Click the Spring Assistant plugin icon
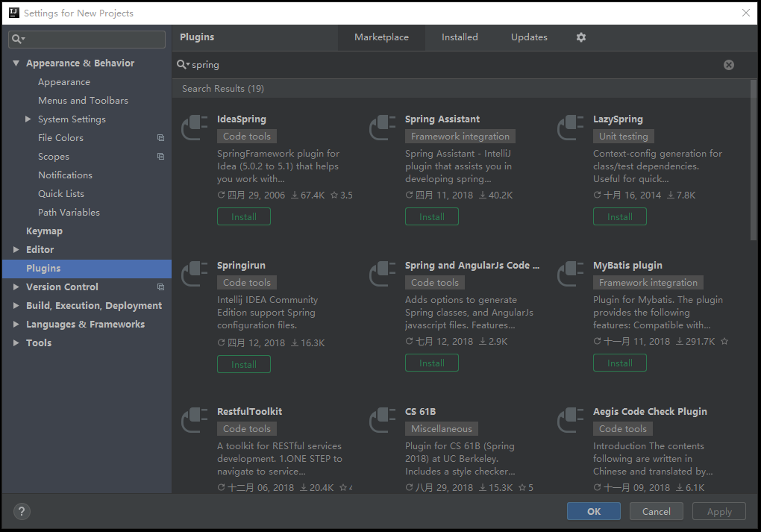Image resolution: width=761 pixels, height=532 pixels. [383, 127]
